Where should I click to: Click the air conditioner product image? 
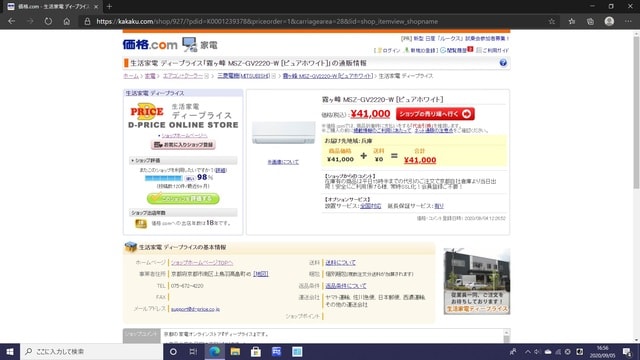[284, 132]
